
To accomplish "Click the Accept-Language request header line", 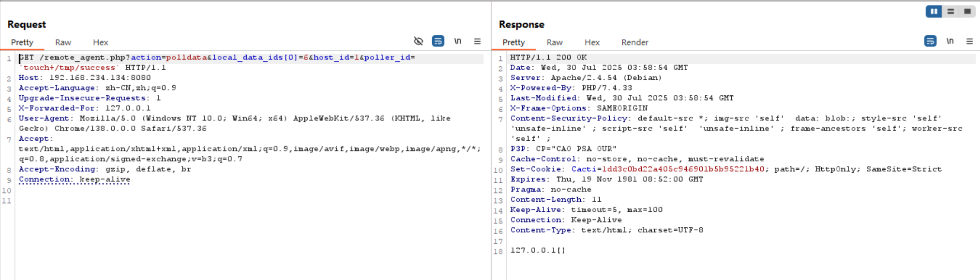I will [x=97, y=88].
